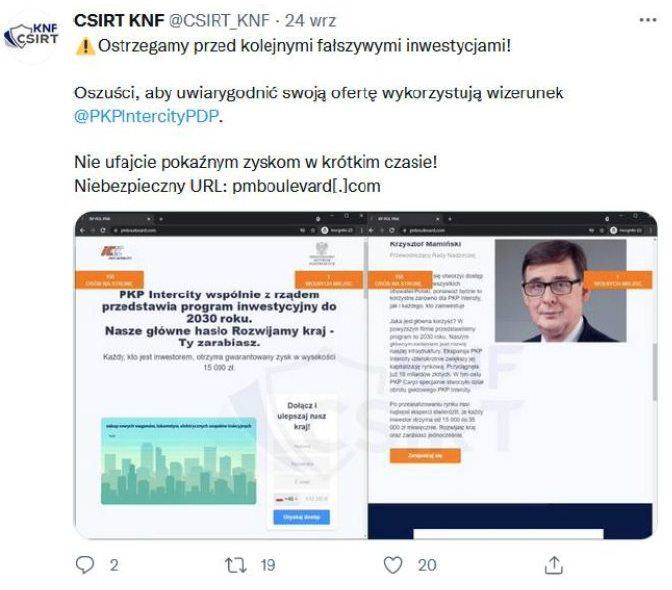Click the retweet count 19
The height and width of the screenshot is (590, 672).
pyautogui.click(x=268, y=565)
